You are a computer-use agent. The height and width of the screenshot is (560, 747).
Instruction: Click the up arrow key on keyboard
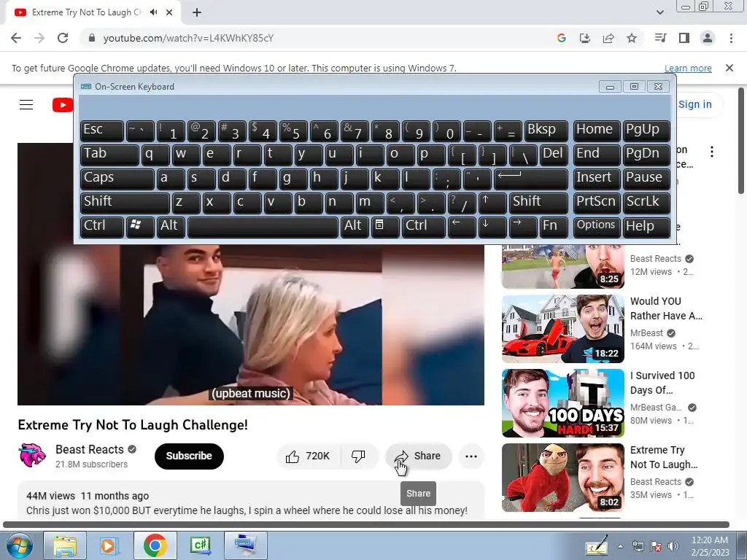point(492,203)
